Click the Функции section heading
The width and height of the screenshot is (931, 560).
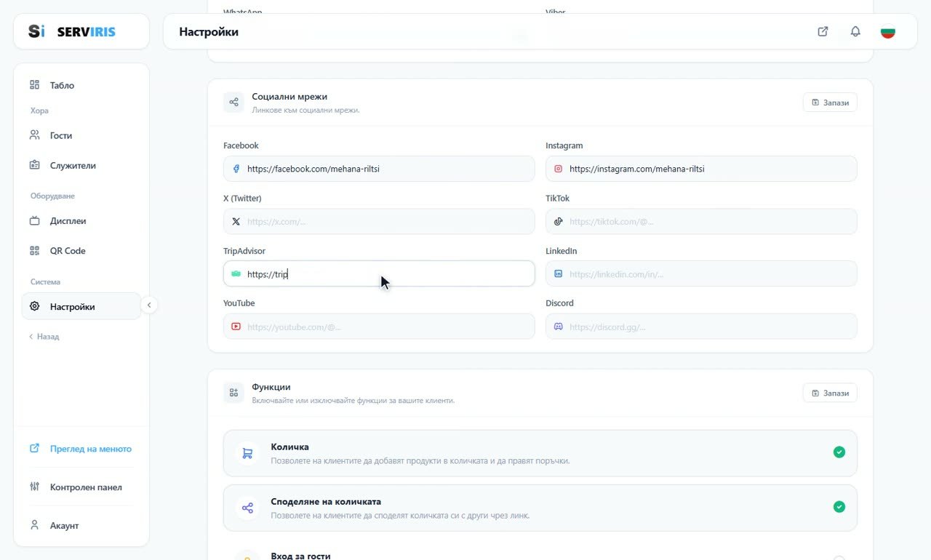(271, 387)
